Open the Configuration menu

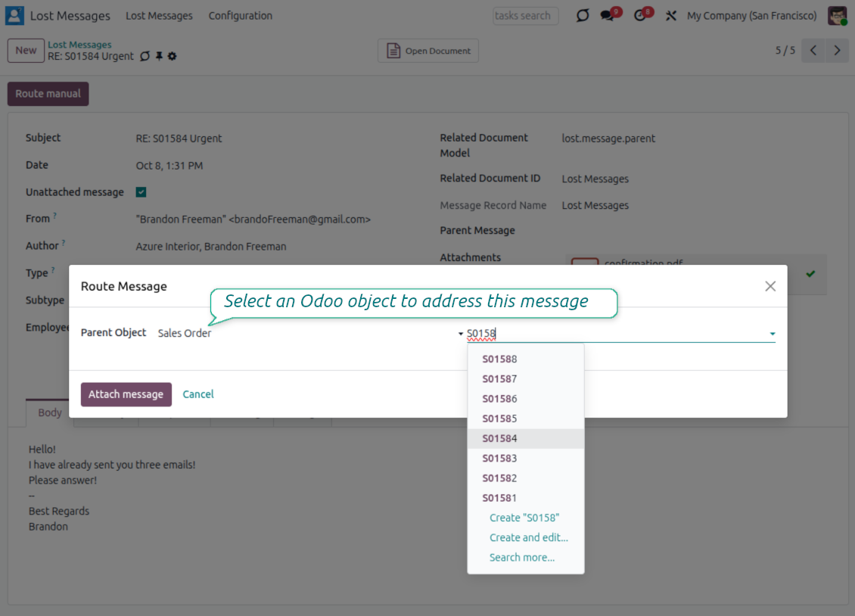(240, 16)
